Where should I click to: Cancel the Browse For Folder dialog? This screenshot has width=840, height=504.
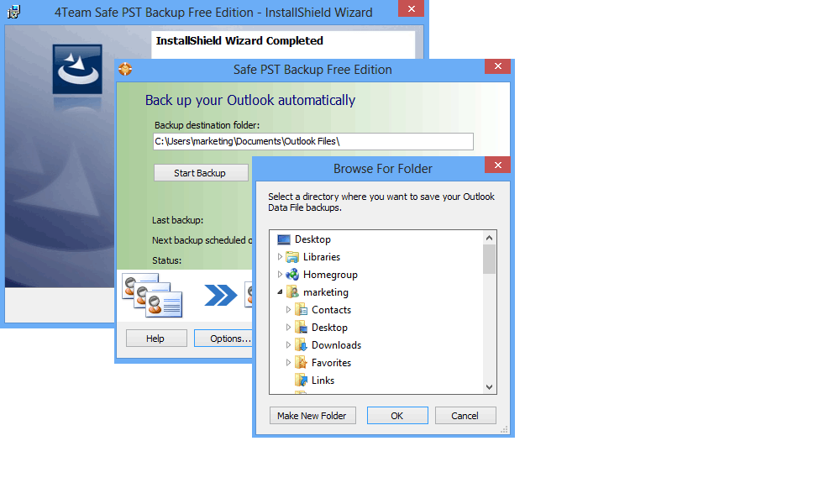coord(465,416)
